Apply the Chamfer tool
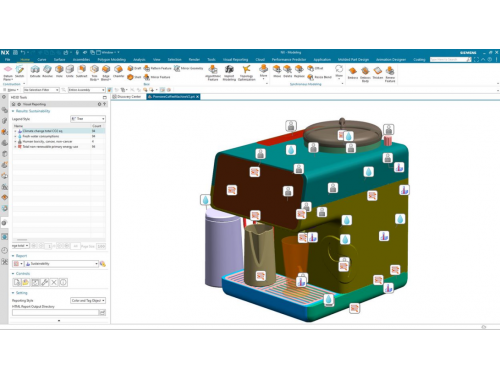 (x=118, y=71)
